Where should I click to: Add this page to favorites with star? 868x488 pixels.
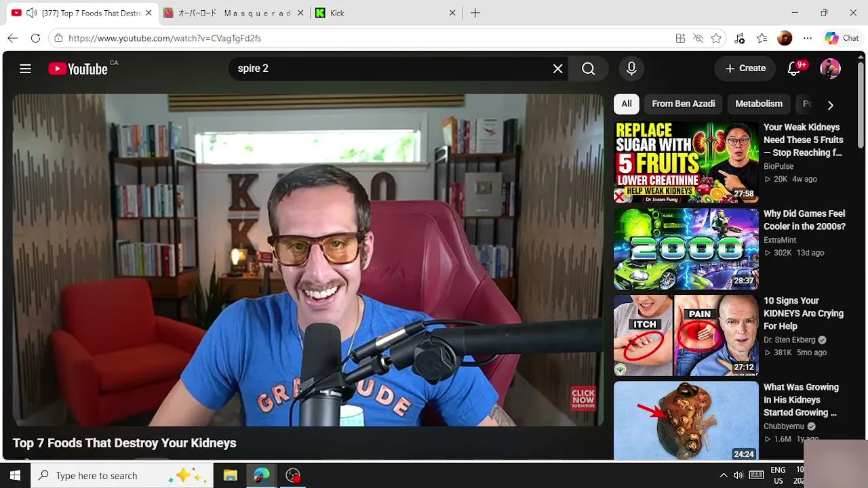[716, 38]
